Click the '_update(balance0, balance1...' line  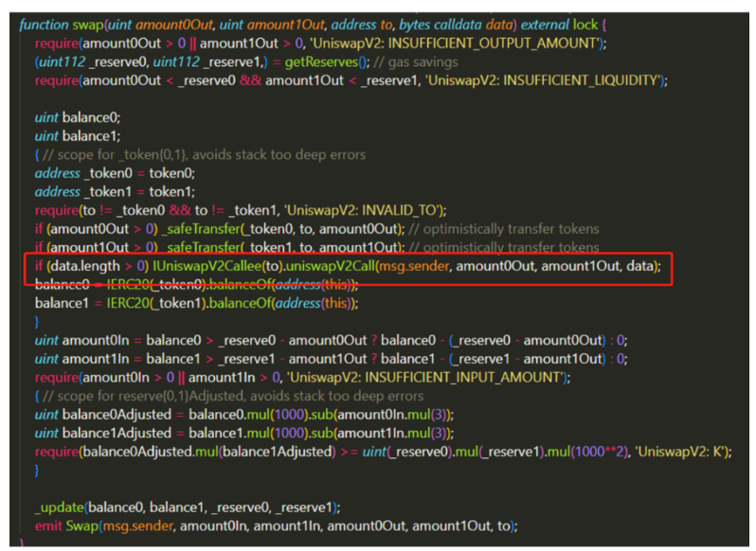[x=188, y=507]
